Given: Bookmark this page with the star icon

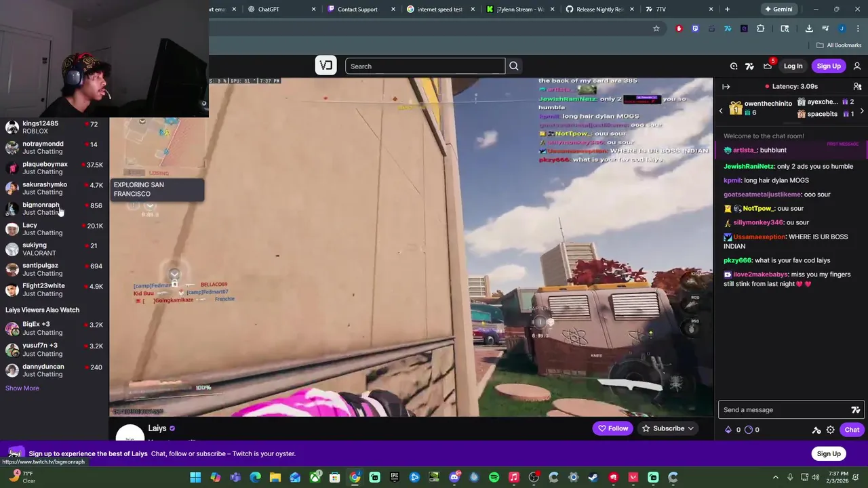Looking at the screenshot, I should tap(656, 28).
